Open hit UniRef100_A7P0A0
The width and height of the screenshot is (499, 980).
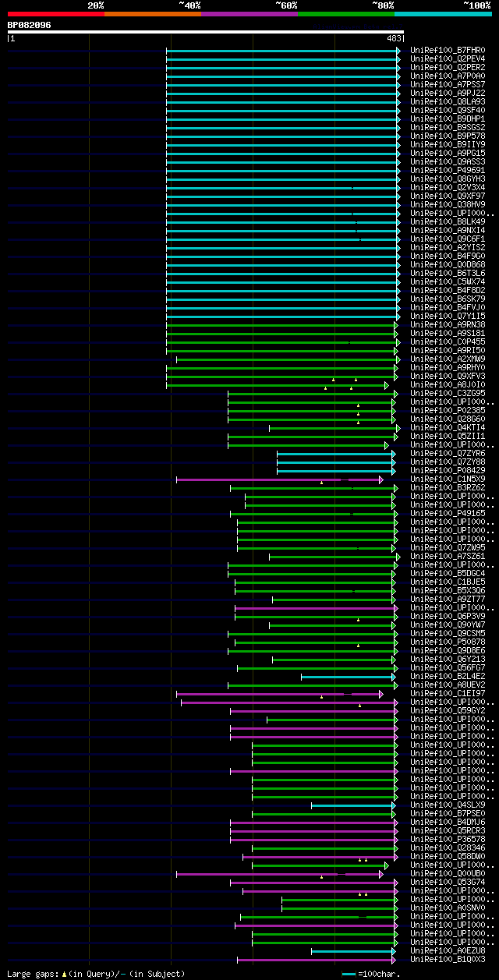pos(448,76)
